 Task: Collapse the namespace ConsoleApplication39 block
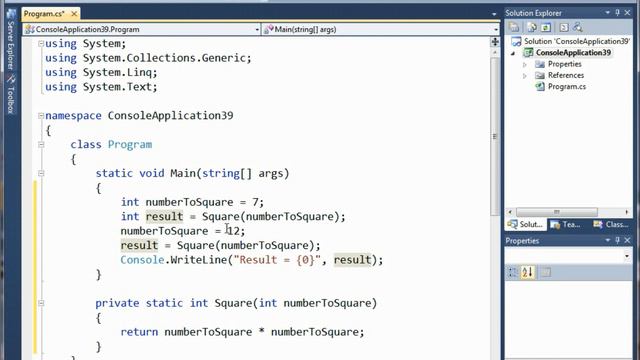click(x=41, y=116)
